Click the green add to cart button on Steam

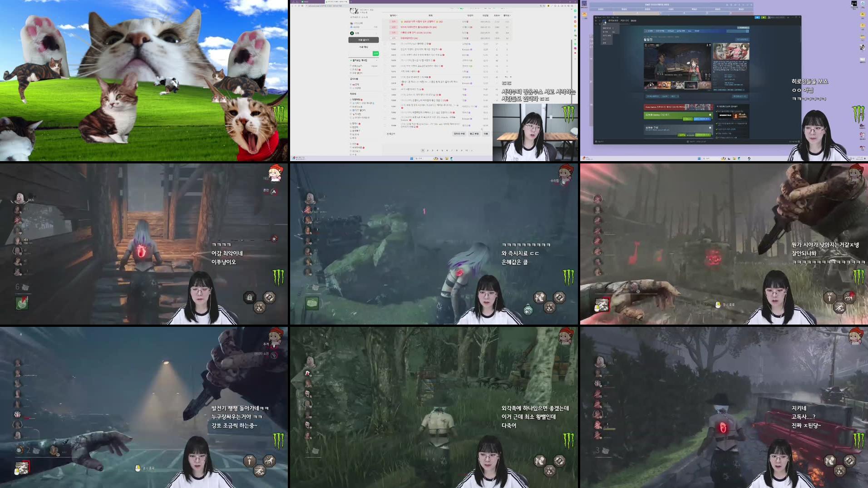(x=702, y=135)
